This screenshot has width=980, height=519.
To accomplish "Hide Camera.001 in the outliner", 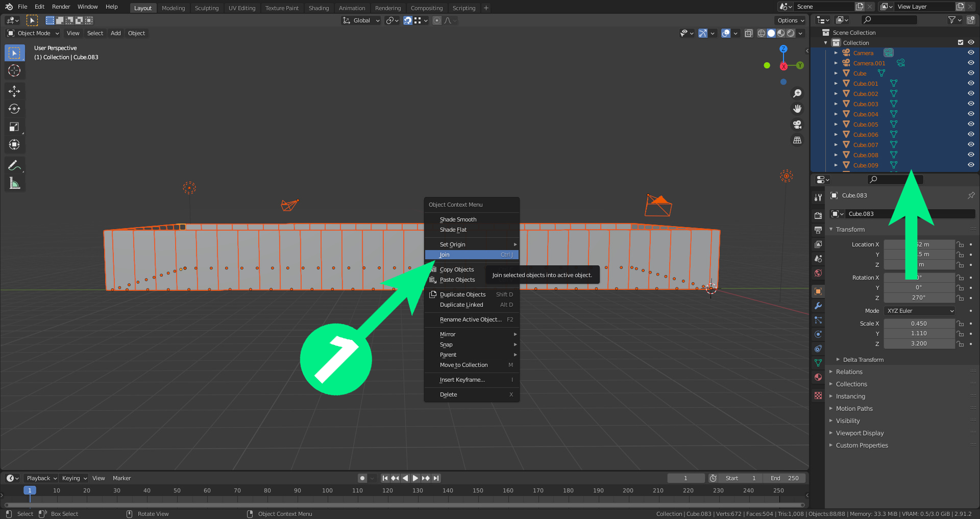I will (971, 63).
